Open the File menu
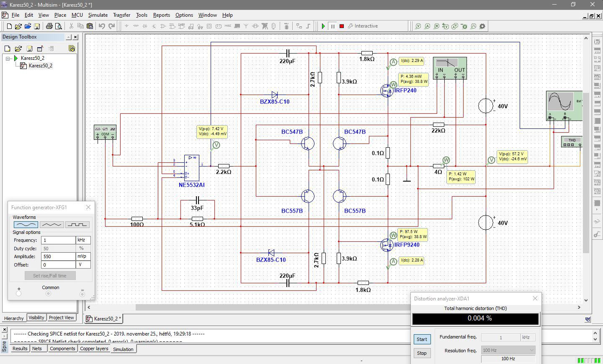The width and height of the screenshot is (603, 364). tap(15, 15)
